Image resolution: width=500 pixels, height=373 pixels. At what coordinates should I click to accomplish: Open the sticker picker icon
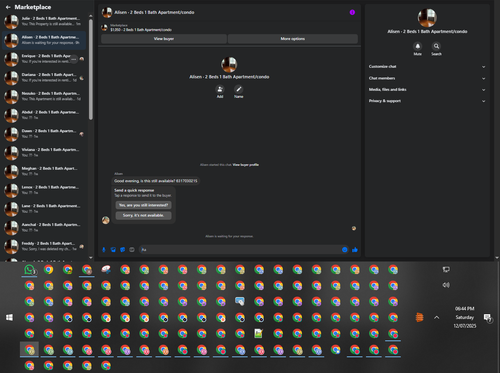[x=123, y=250]
